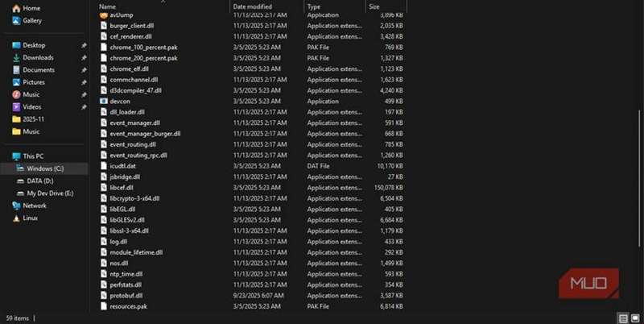The height and width of the screenshot is (324, 644).
Task: Open Home in the navigation pane
Action: [31, 8]
